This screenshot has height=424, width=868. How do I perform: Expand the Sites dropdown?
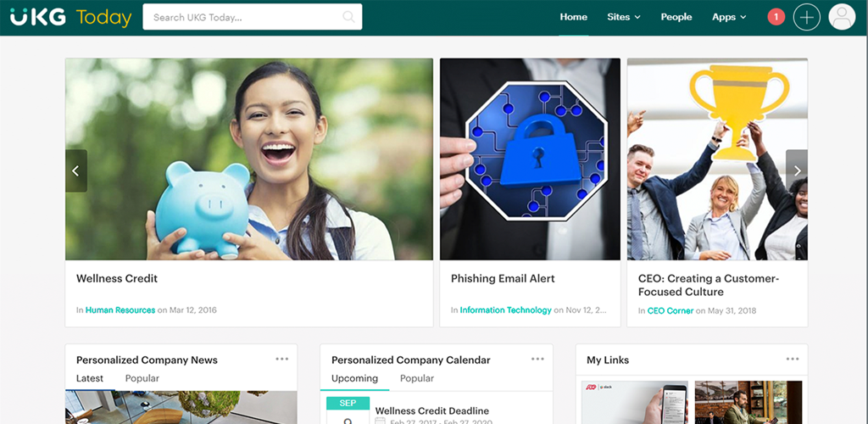click(624, 17)
